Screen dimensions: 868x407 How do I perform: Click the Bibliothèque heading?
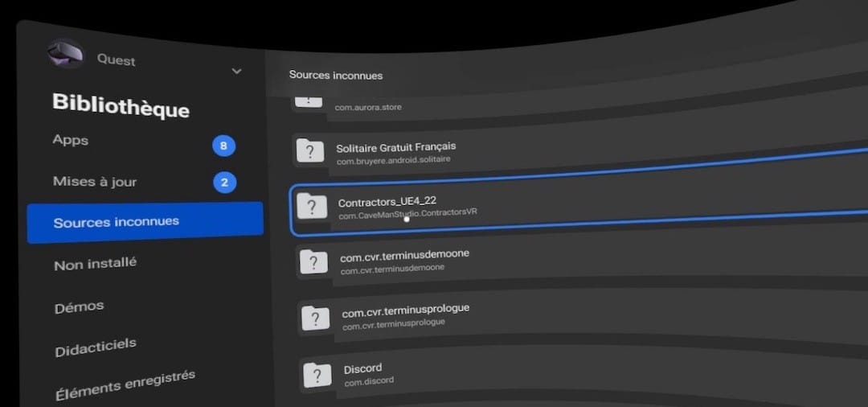tap(121, 105)
